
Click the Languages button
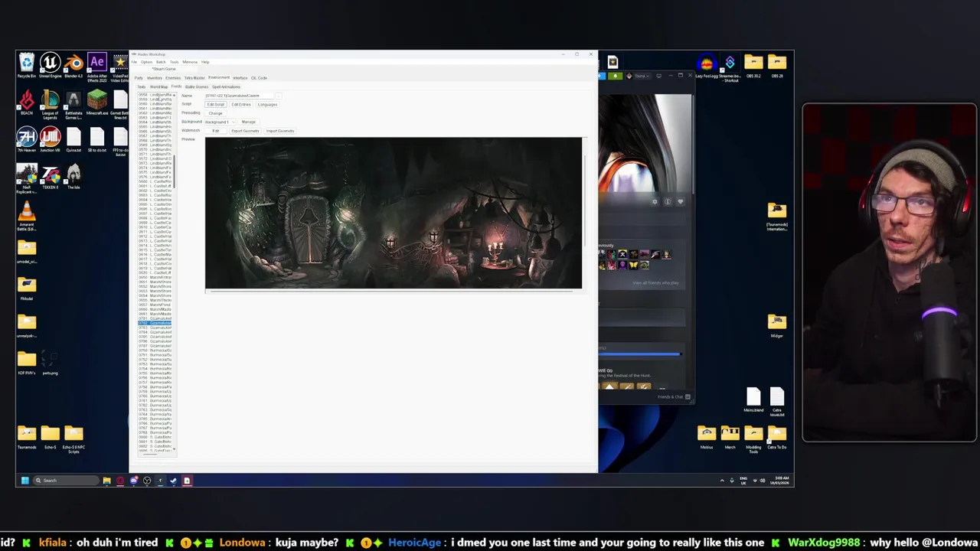pyautogui.click(x=267, y=105)
